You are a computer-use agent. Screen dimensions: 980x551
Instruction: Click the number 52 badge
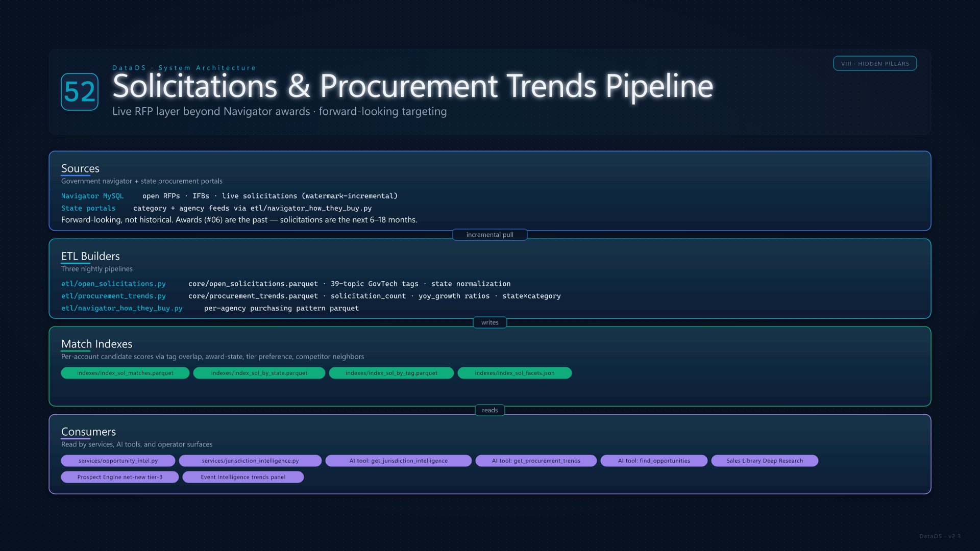pyautogui.click(x=80, y=92)
